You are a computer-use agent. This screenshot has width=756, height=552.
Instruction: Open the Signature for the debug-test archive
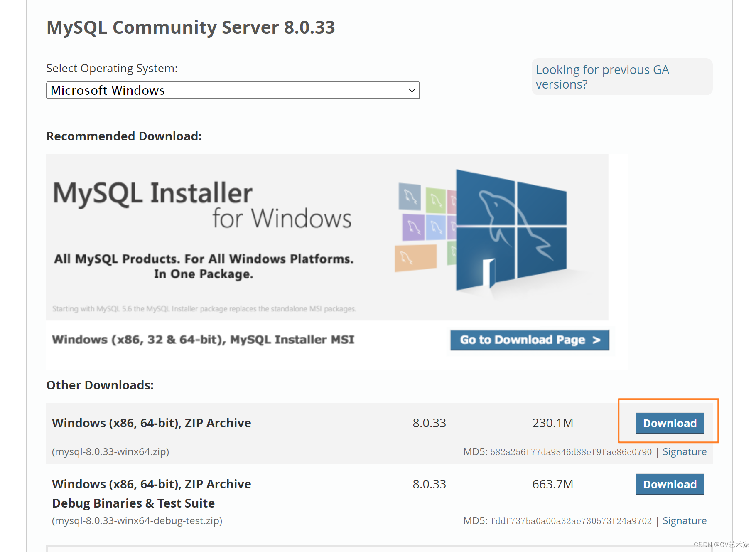pos(684,520)
